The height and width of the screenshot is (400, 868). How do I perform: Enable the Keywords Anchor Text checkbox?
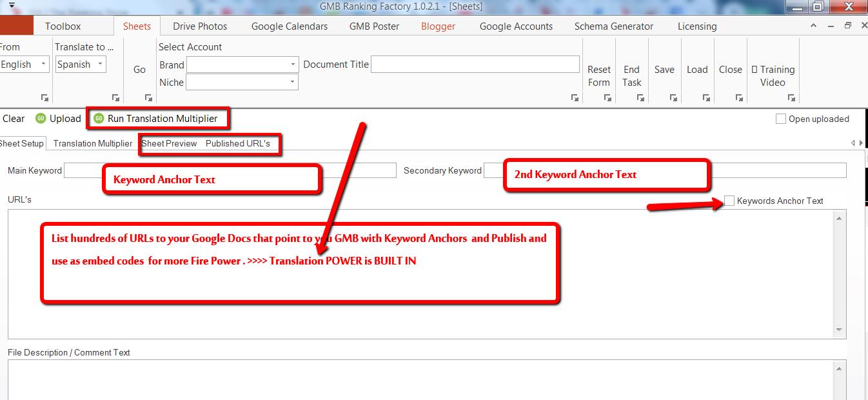click(729, 201)
